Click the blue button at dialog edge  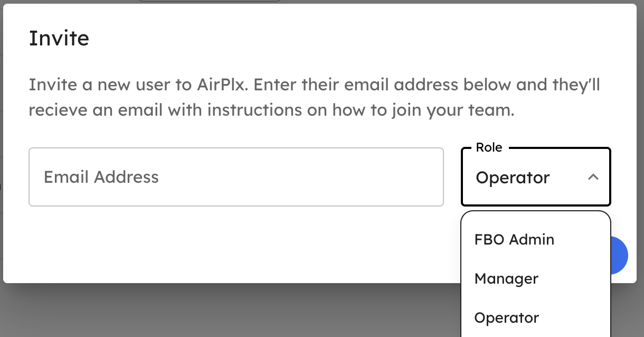coord(619,256)
